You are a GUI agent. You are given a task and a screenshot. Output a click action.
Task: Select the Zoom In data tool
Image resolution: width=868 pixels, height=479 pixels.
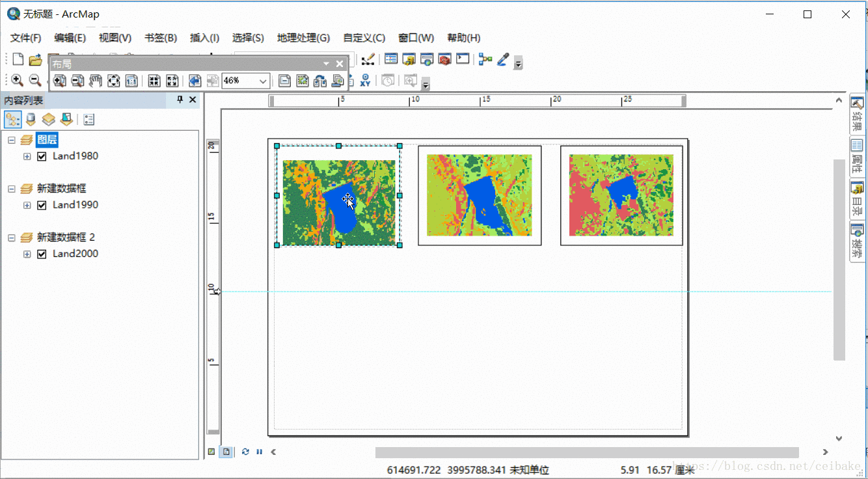(17, 80)
